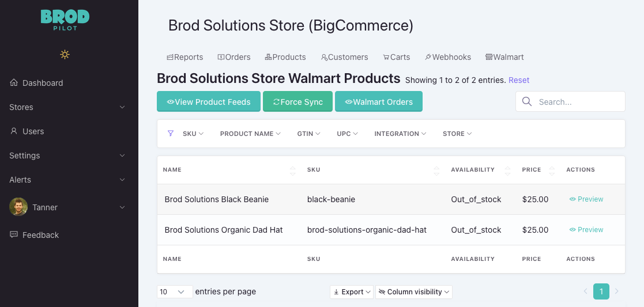Click the search magnifier icon
The height and width of the screenshot is (307, 644).
526,102
